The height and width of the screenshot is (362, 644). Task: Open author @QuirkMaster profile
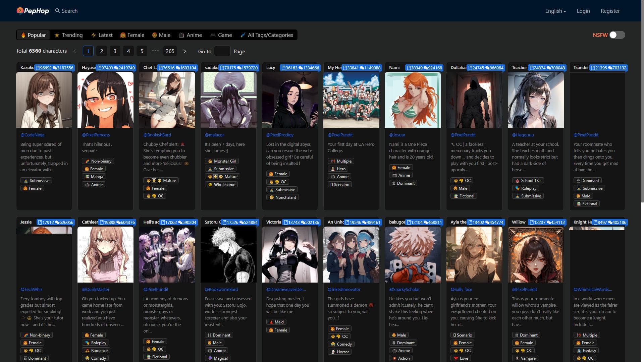(96, 289)
